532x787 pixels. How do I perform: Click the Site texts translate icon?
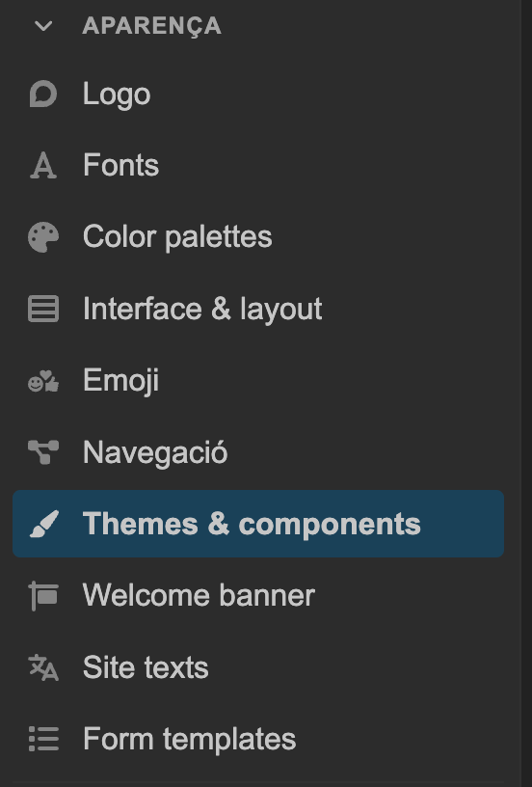[x=43, y=667]
